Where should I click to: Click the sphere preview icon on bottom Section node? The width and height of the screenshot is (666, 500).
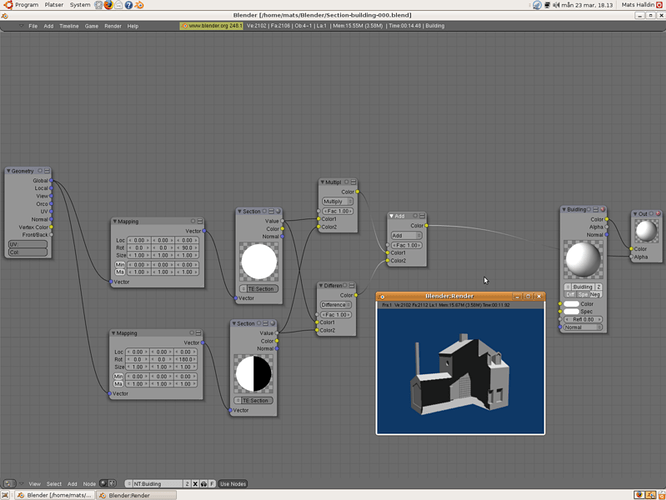(x=272, y=323)
